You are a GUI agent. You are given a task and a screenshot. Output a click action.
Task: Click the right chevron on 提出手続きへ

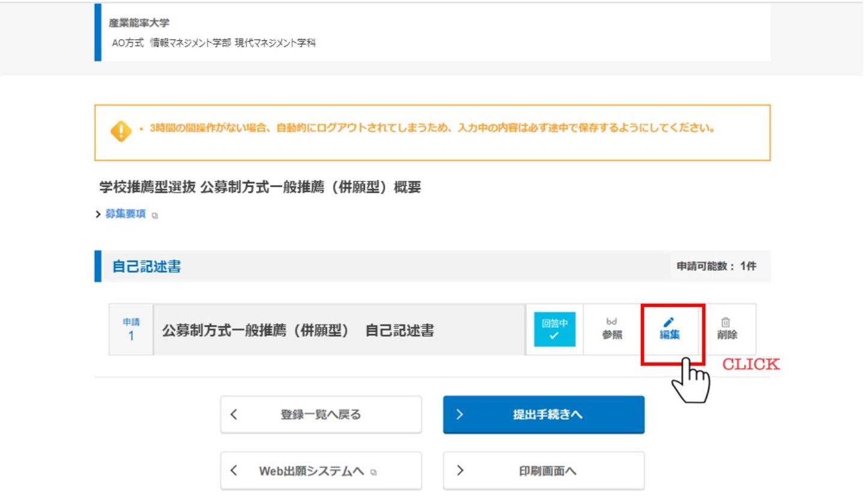click(x=459, y=414)
